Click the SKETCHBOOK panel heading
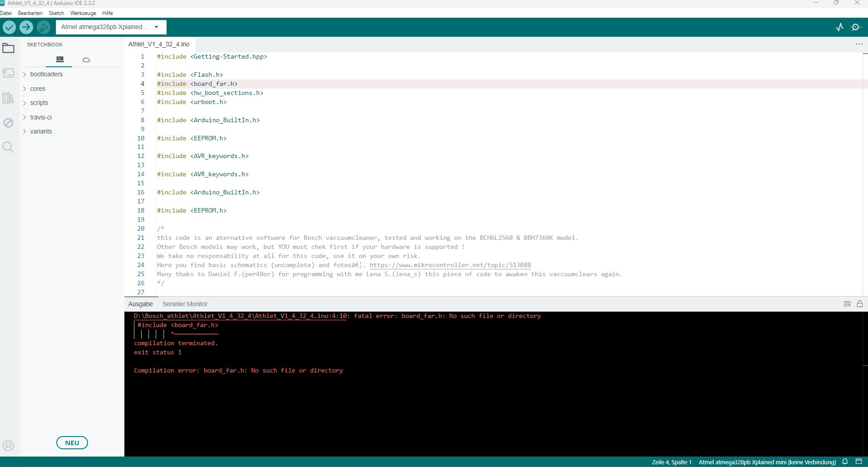This screenshot has height=467, width=868. pos(45,45)
